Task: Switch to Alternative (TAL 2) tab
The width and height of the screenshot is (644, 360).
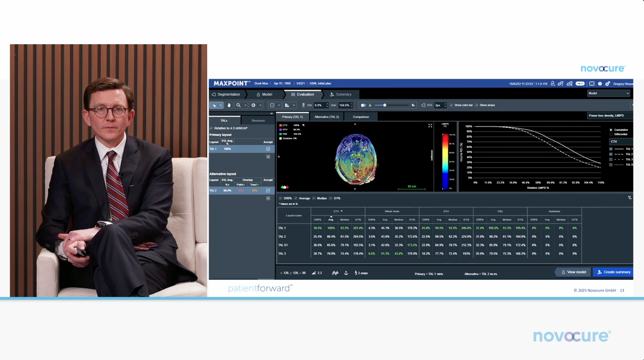Action: (327, 117)
